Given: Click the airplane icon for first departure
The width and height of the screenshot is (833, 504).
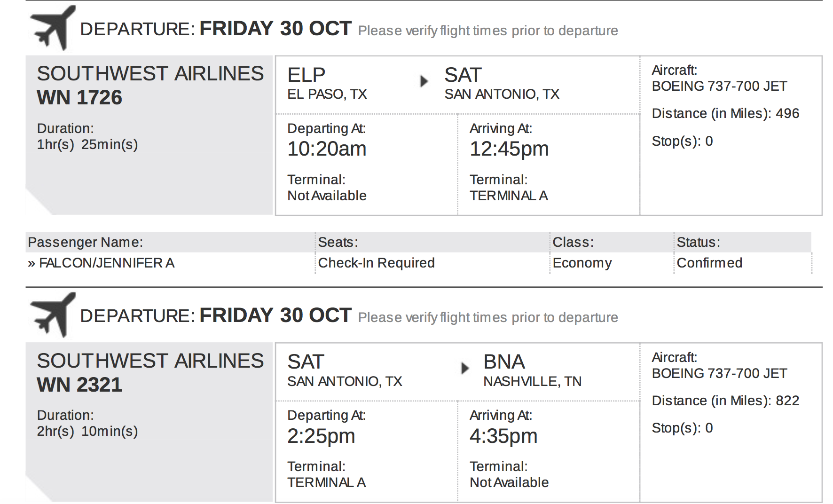Looking at the screenshot, I should [x=52, y=28].
